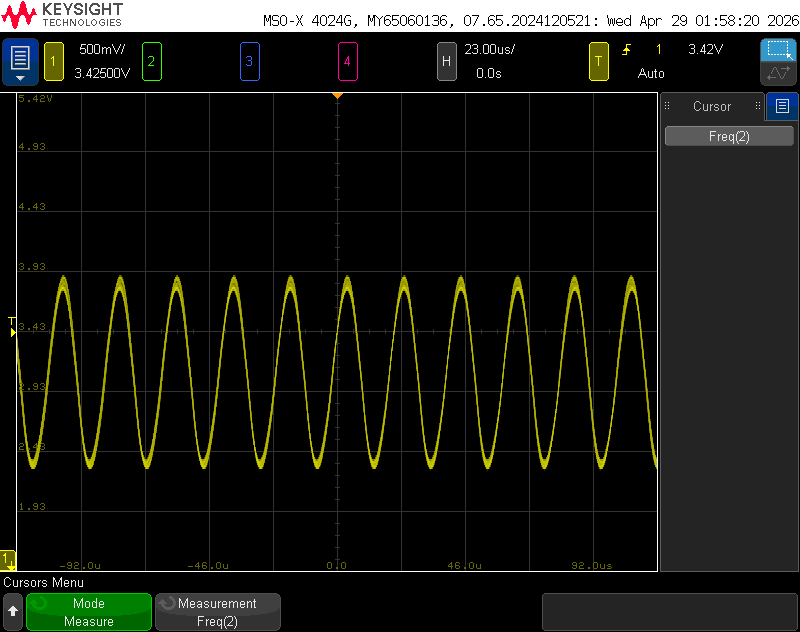Open the main menu dropdown icon
Image resolution: width=800 pixels, height=632 pixels.
[x=20, y=62]
